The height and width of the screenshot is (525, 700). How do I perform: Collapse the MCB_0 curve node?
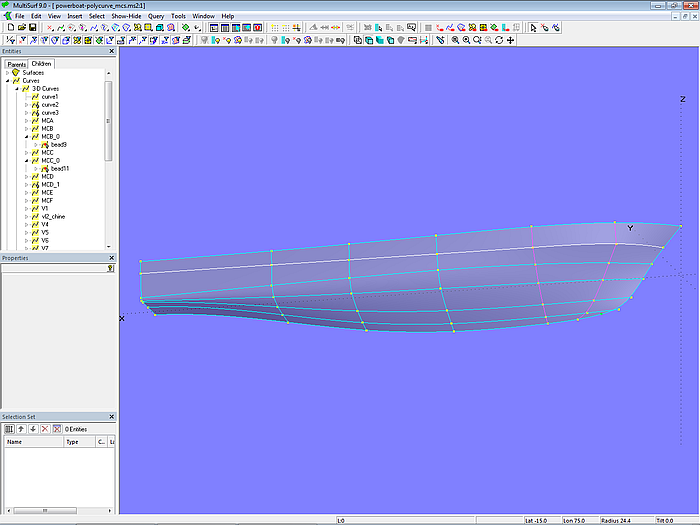[27, 137]
